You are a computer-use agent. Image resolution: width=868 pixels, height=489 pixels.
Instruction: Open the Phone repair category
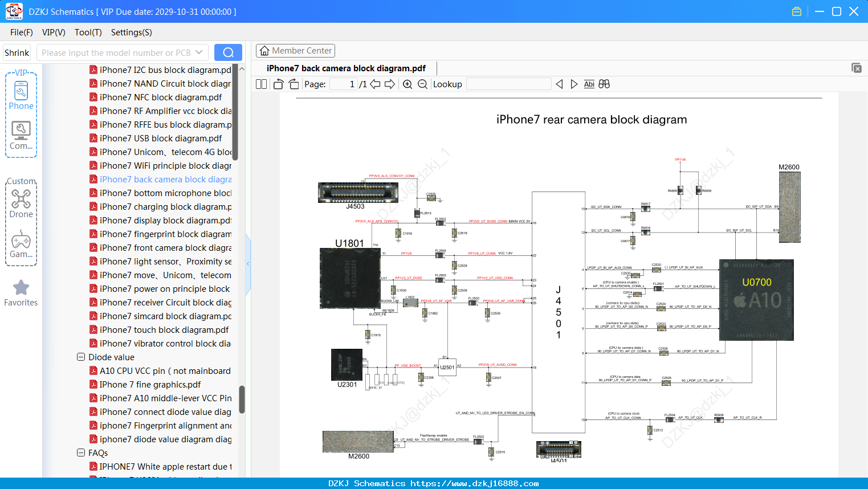click(x=21, y=95)
